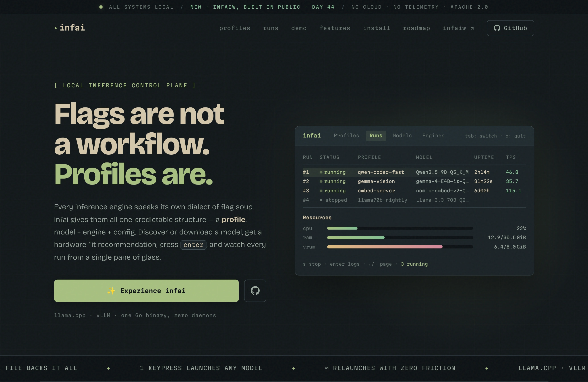This screenshot has height=382, width=588.
Task: Select the stopped llama70b-nightly row
Action: point(414,200)
